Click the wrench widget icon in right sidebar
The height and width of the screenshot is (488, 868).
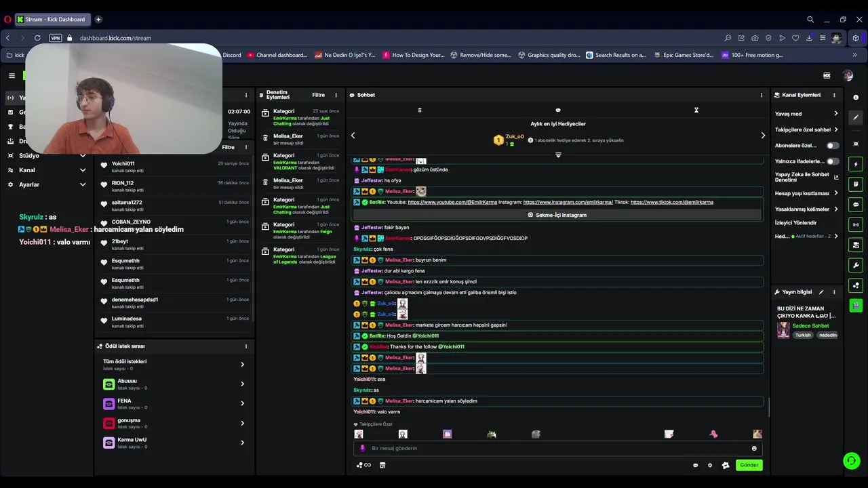pos(856,265)
